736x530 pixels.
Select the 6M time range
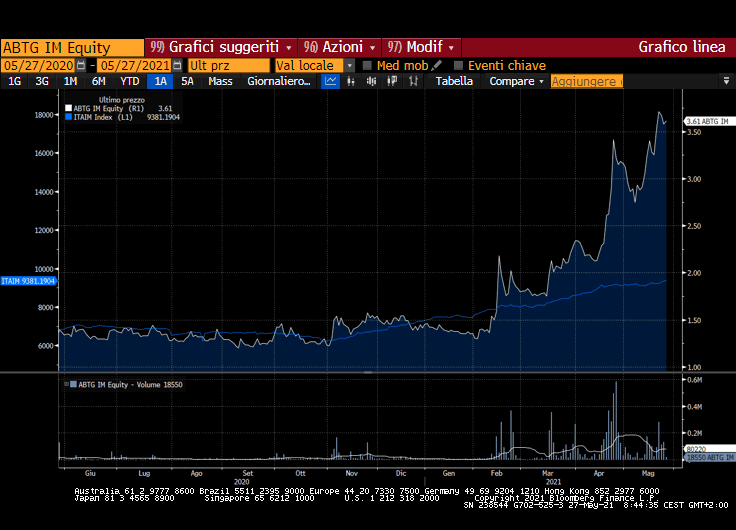(x=98, y=81)
